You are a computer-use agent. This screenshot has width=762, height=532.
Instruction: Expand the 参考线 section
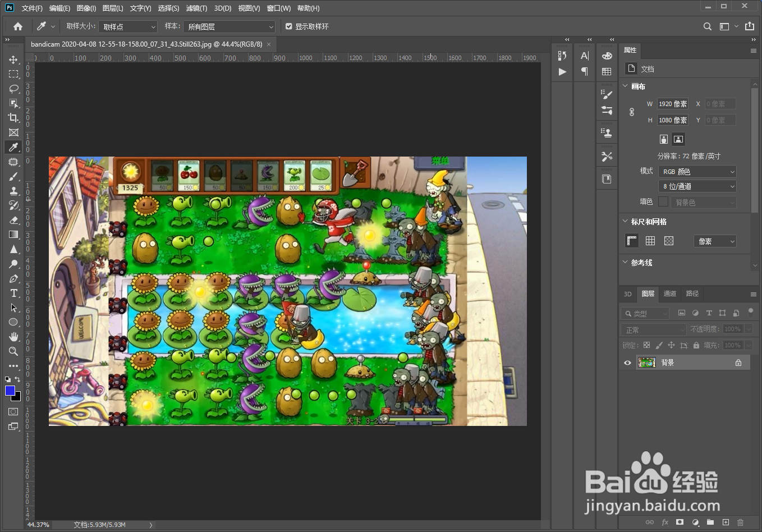coord(626,262)
